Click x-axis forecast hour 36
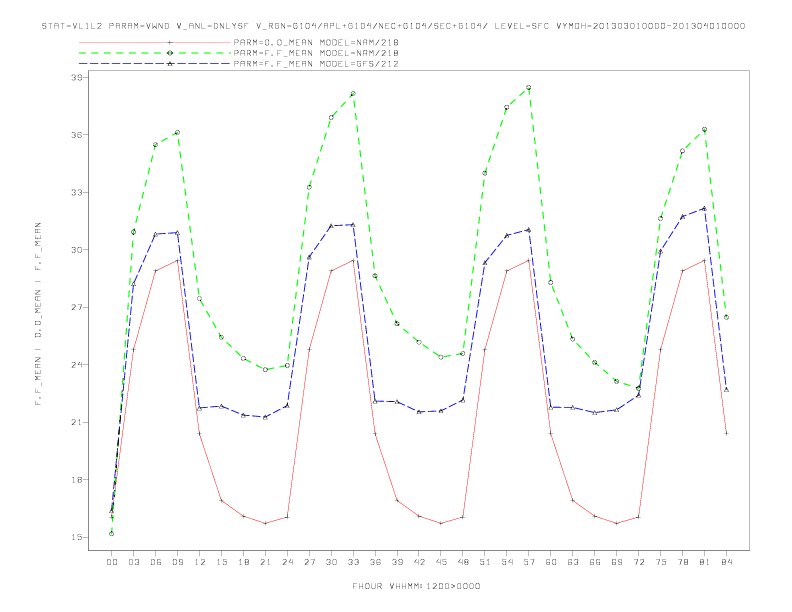 (x=375, y=562)
